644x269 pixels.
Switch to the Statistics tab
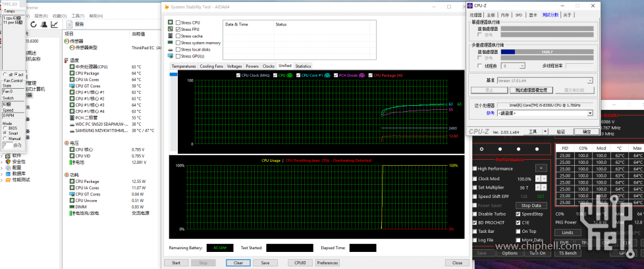pyautogui.click(x=303, y=66)
